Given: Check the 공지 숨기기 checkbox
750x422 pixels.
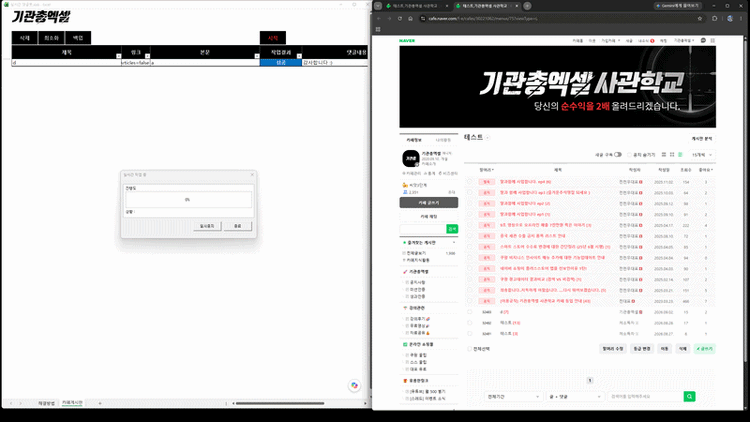Looking at the screenshot, I should pyautogui.click(x=629, y=155).
